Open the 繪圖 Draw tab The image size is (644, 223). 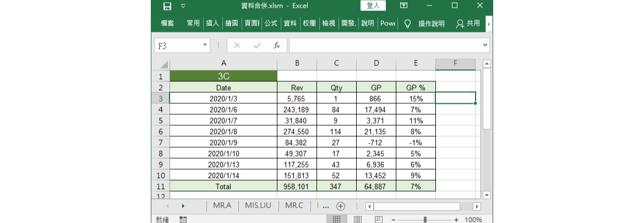pos(232,24)
